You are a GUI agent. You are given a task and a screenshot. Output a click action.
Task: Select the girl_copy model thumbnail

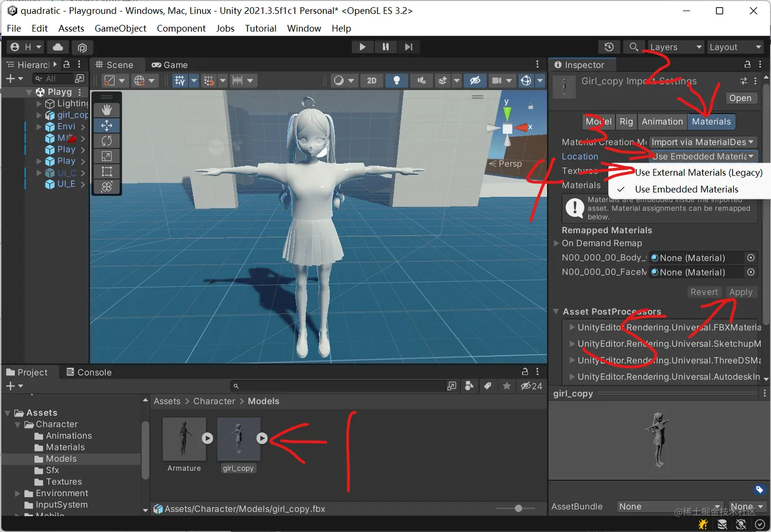point(239,438)
